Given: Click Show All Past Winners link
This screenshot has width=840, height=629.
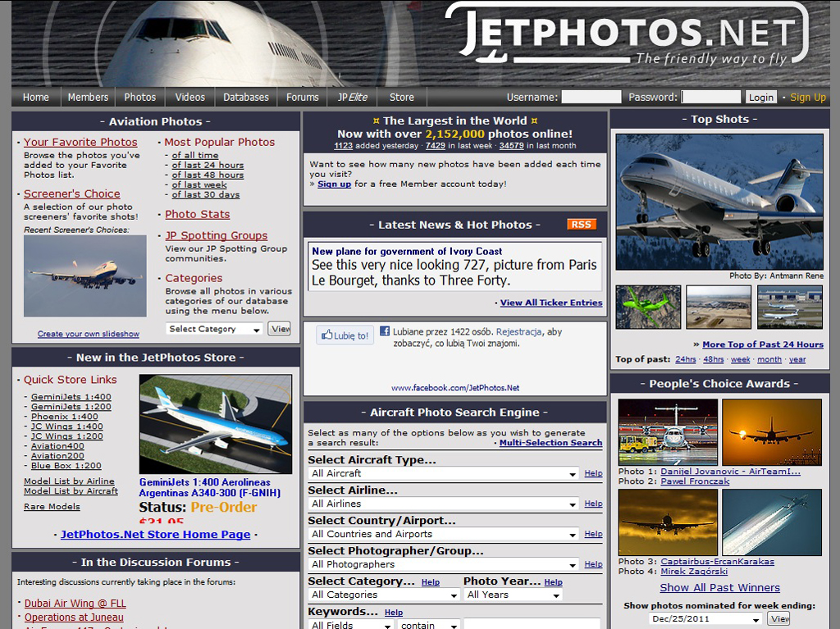Looking at the screenshot, I should coord(720,588).
